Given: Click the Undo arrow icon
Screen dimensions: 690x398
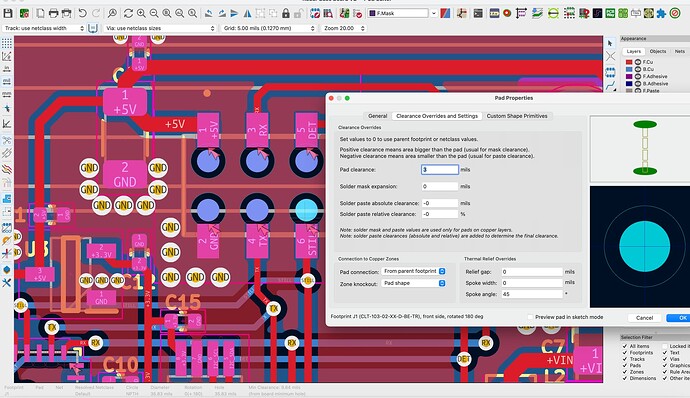Looking at the screenshot, I should [x=82, y=14].
